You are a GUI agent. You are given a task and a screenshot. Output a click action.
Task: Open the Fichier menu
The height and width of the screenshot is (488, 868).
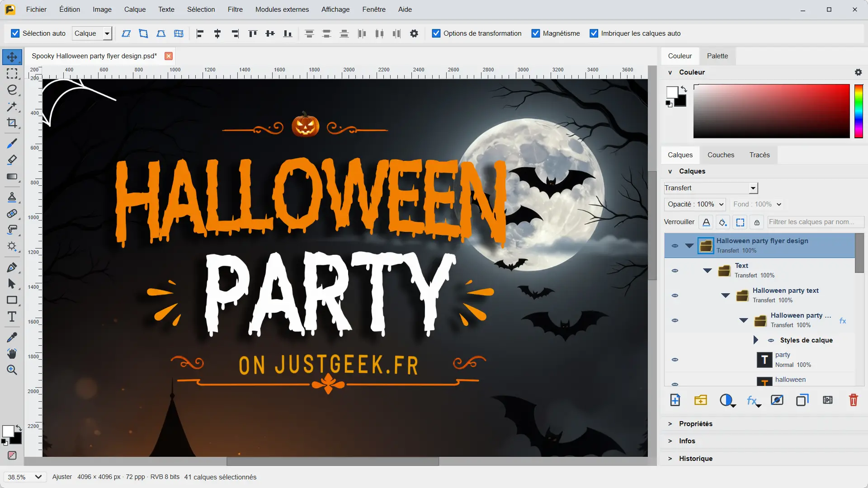coord(36,9)
